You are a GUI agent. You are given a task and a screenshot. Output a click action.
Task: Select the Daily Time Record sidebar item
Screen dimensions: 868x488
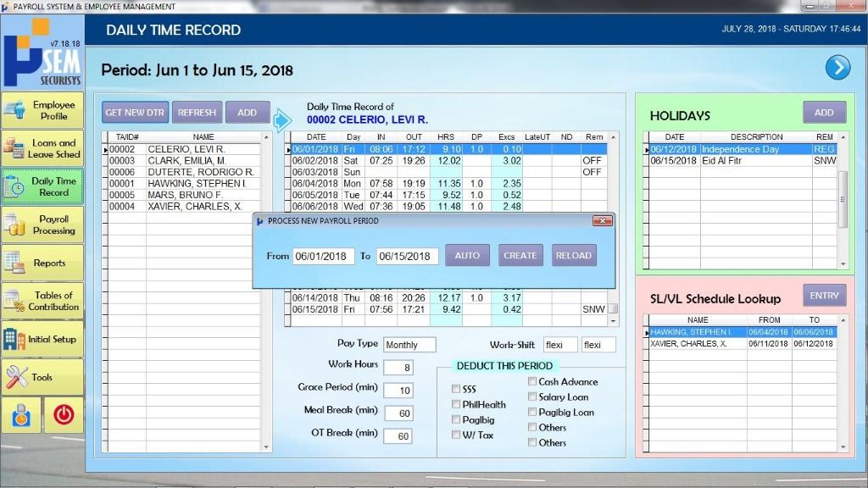tap(42, 186)
